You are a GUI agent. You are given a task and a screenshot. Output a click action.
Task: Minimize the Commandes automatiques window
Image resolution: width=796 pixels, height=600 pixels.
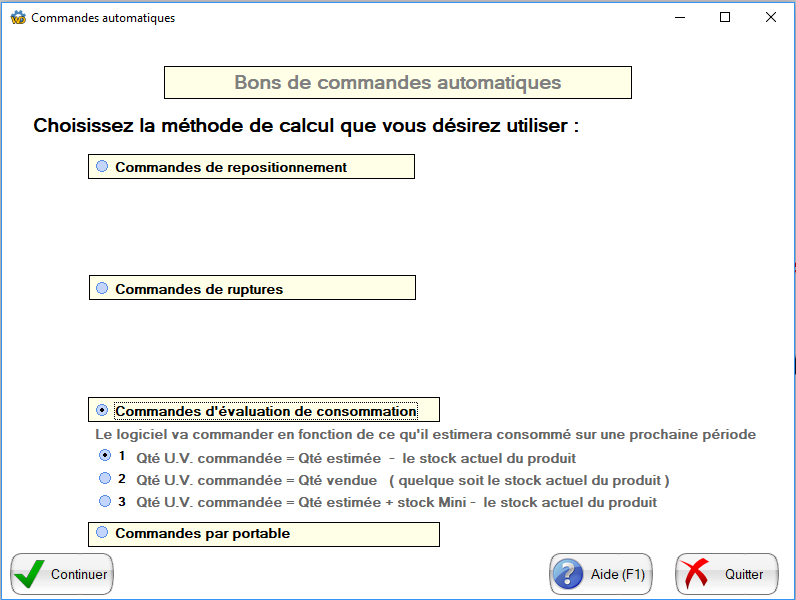tap(680, 17)
